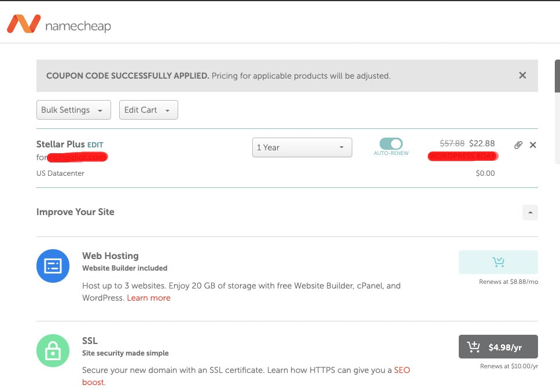Click the crossed-out $57.88 price
The image size is (560, 392).
coord(452,143)
